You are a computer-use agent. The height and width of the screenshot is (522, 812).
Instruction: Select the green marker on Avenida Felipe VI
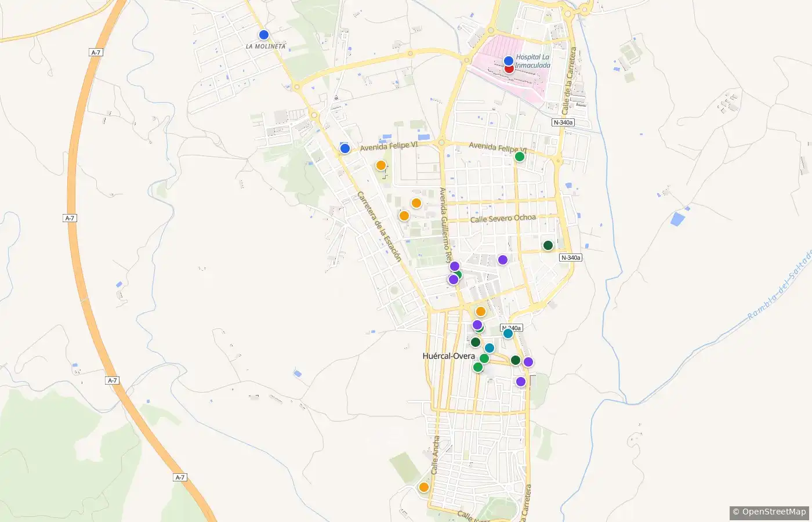tap(520, 157)
